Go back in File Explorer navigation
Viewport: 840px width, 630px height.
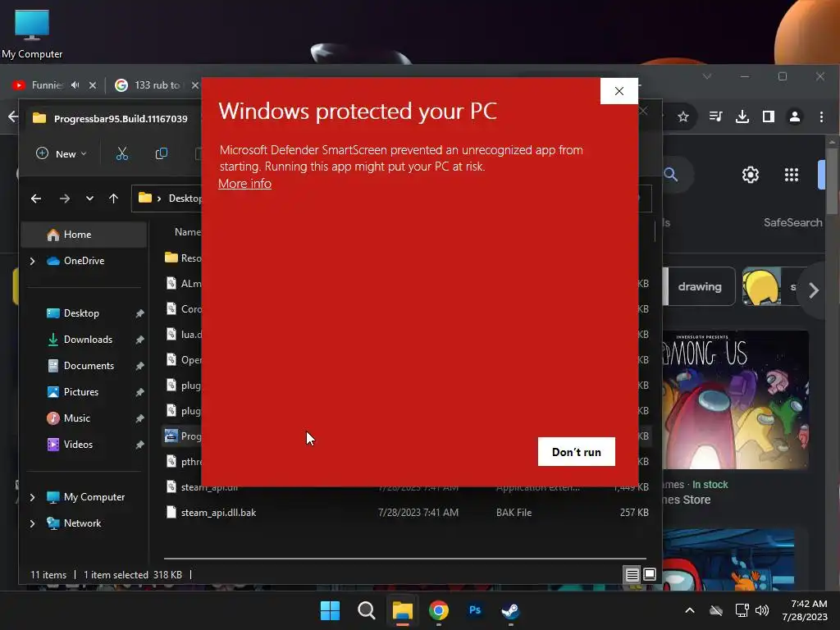[36, 199]
